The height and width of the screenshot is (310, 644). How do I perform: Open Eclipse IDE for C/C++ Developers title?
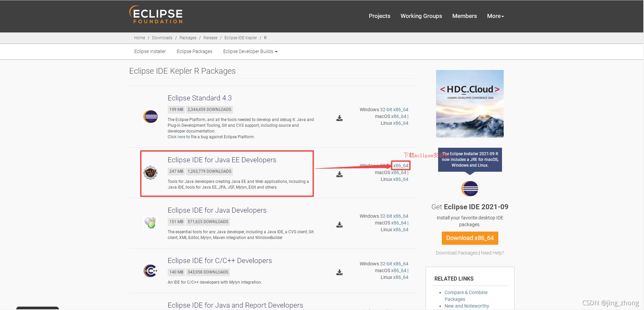[220, 261]
